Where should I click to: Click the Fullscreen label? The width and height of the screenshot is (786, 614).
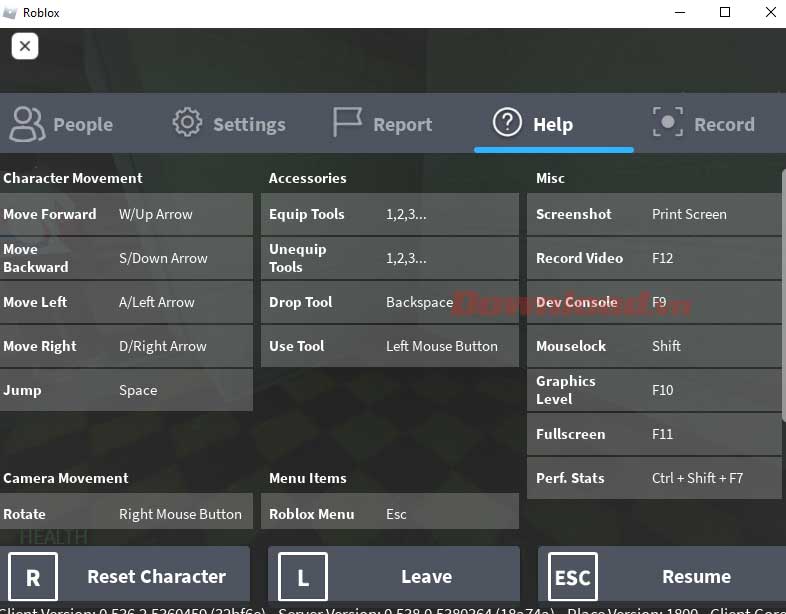pyautogui.click(x=570, y=434)
